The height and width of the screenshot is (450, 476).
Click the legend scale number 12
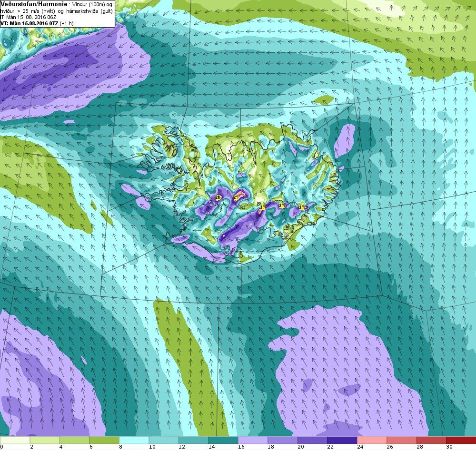[x=182, y=447]
